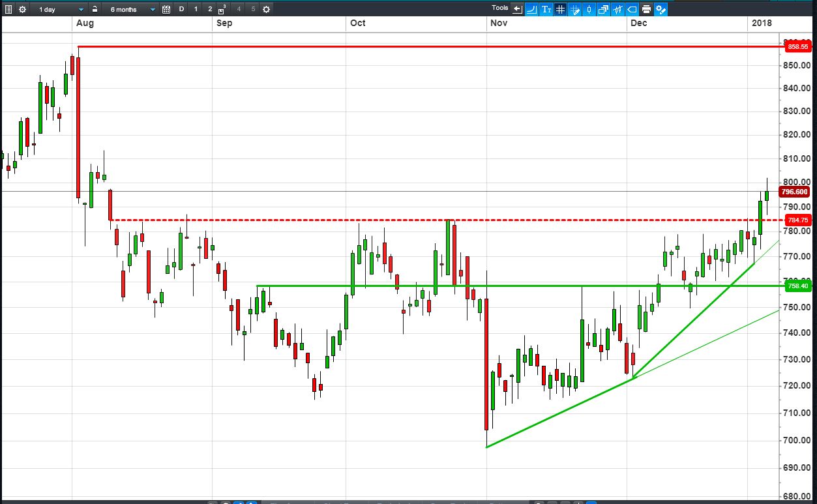Viewport: 817px width, 504px height.
Task: Toggle the padlock lock icon
Action: (x=95, y=9)
